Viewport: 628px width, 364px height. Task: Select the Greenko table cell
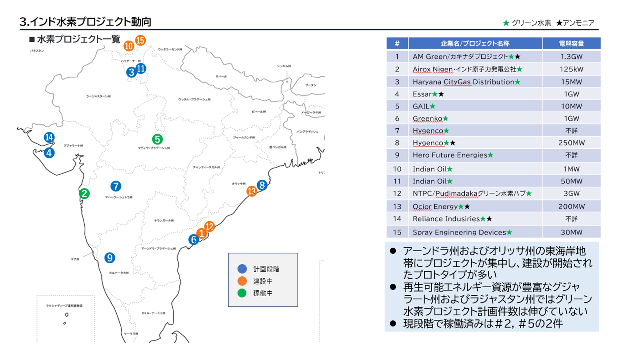(475, 118)
